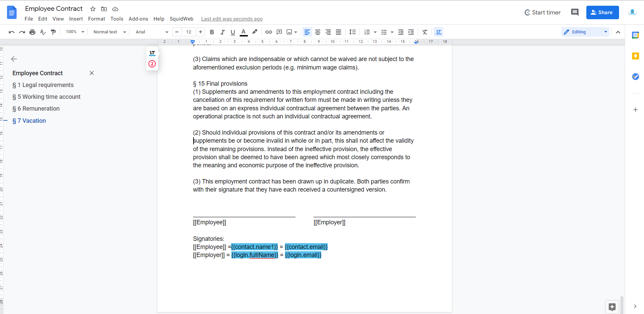Click the Undo arrow icon
644x314 pixels.
pos(11,32)
